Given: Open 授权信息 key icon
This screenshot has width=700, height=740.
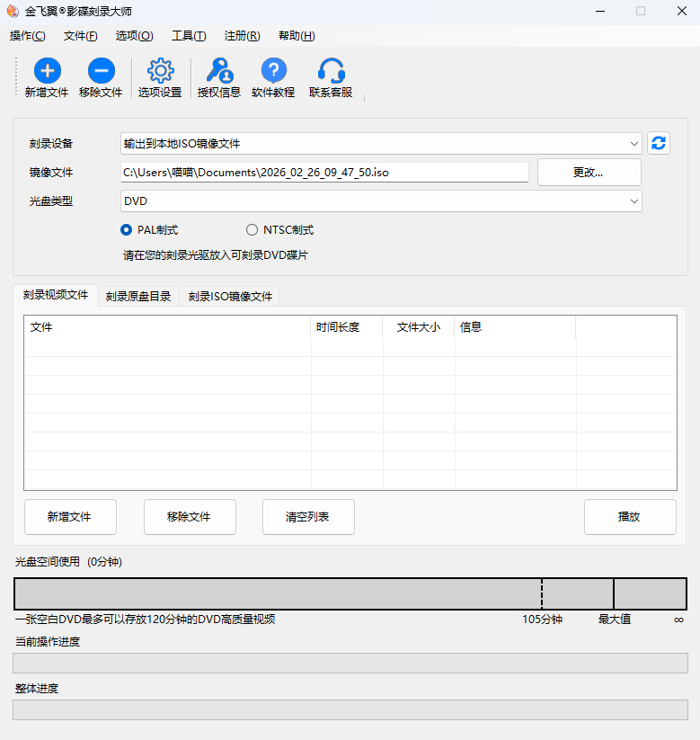Looking at the screenshot, I should tap(219, 71).
